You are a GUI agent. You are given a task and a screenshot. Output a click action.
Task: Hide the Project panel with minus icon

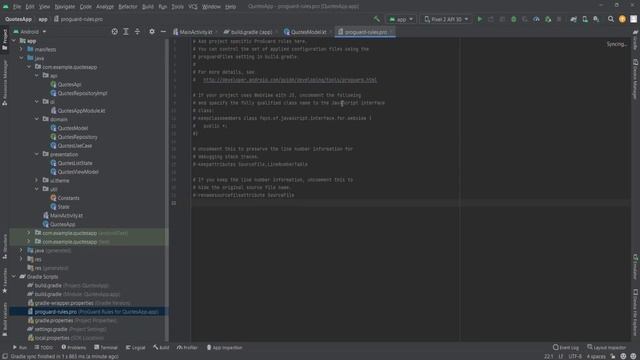[163, 31]
